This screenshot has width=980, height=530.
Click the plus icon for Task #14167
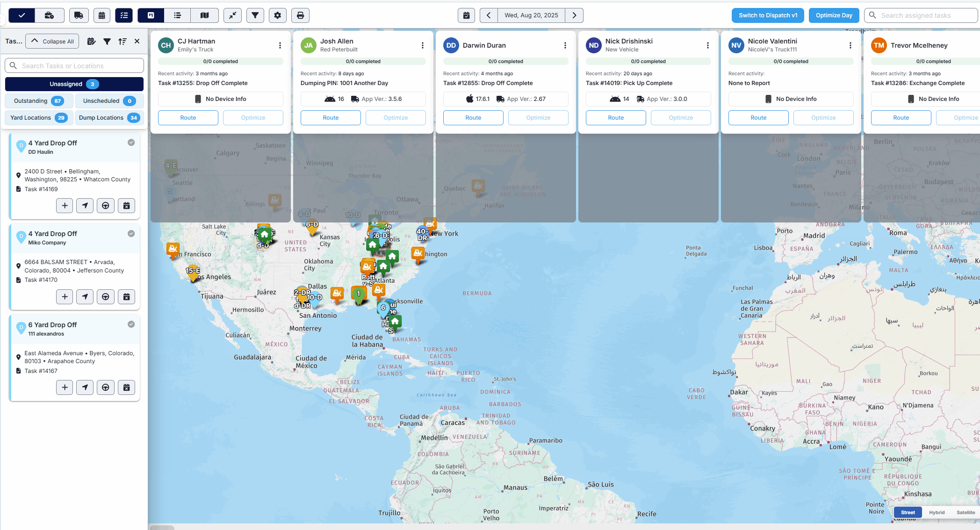click(65, 387)
